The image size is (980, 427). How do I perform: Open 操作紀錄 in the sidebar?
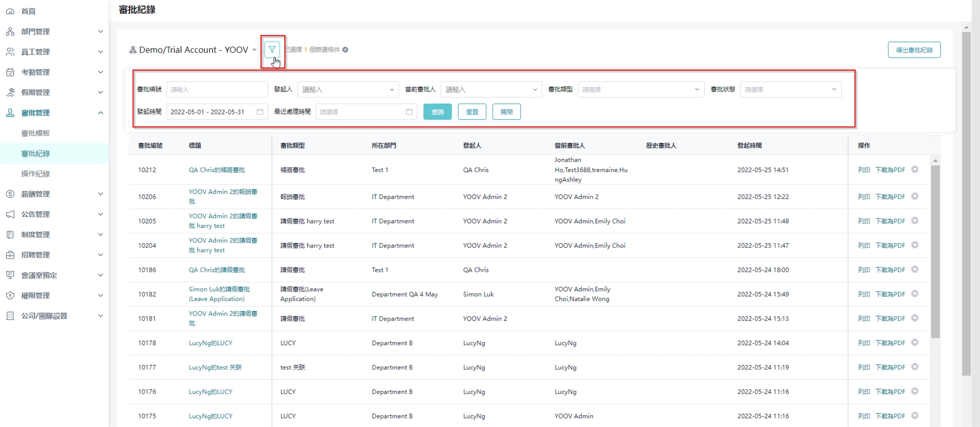[36, 174]
